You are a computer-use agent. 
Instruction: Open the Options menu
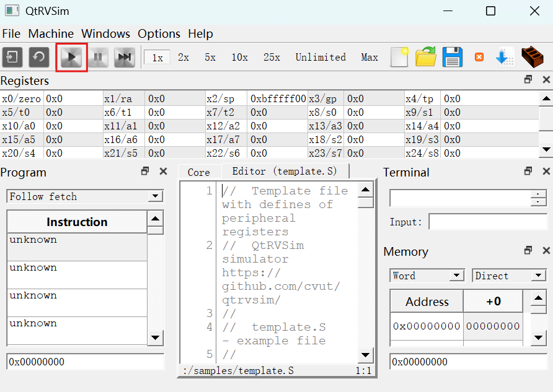(x=159, y=34)
